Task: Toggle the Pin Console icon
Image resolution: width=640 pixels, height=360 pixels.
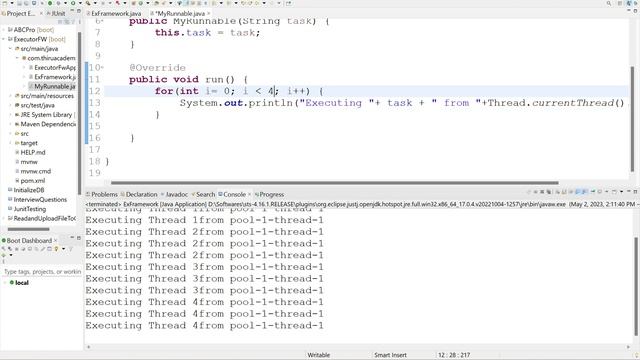Action: [593, 191]
